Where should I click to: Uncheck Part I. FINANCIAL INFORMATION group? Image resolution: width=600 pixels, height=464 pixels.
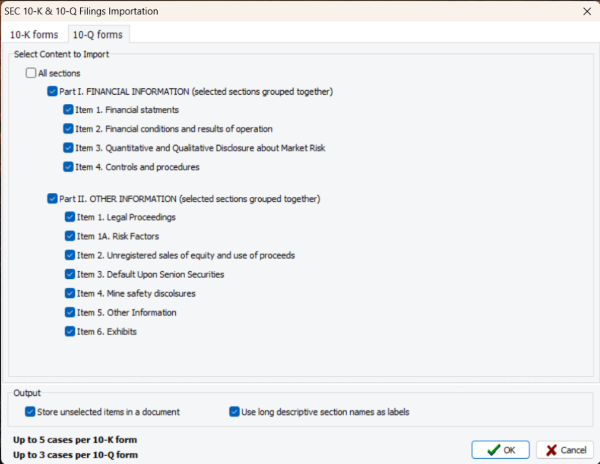[53, 91]
